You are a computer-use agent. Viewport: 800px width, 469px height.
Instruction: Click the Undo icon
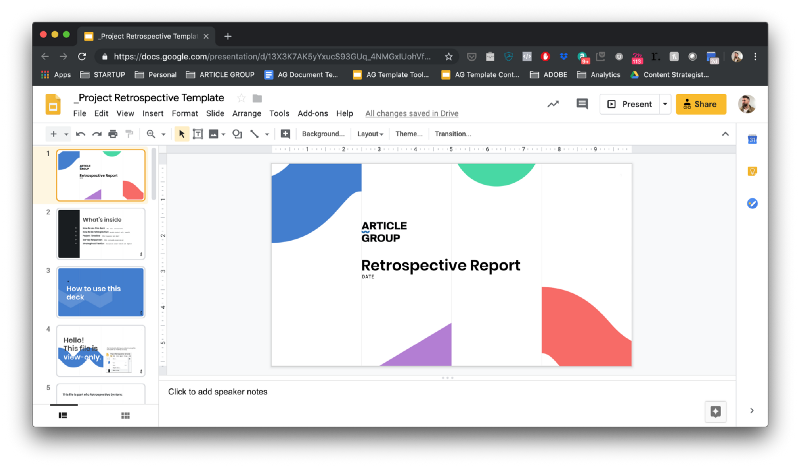click(80, 134)
